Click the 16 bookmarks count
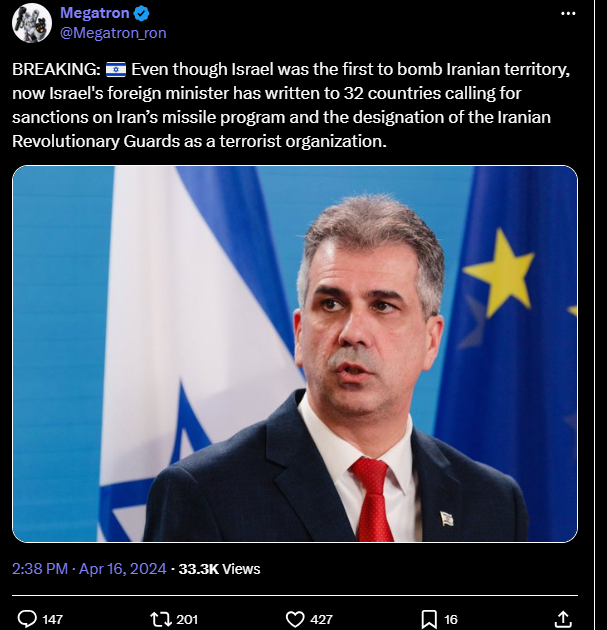This screenshot has height=630, width=607. coord(451,620)
